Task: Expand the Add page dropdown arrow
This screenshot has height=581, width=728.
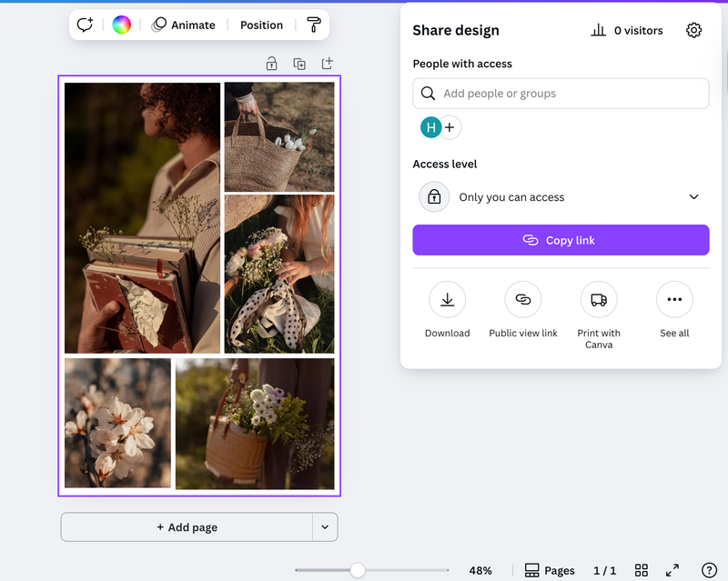Action: 325,527
